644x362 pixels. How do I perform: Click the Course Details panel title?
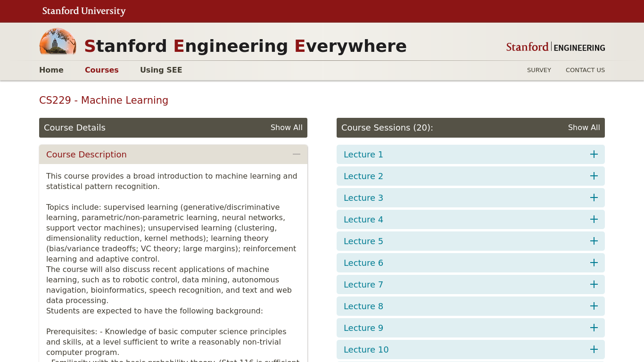tap(74, 128)
